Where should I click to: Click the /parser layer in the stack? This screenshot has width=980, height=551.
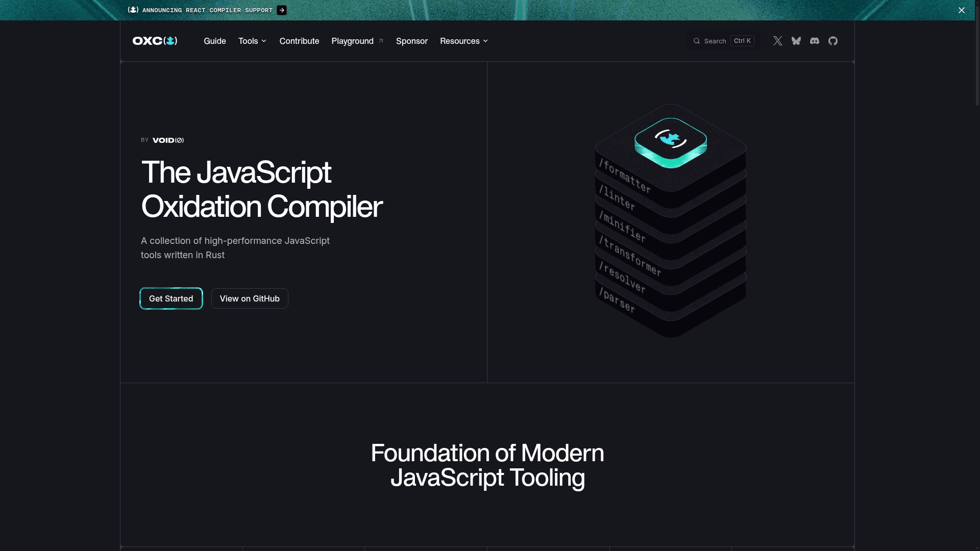(617, 300)
